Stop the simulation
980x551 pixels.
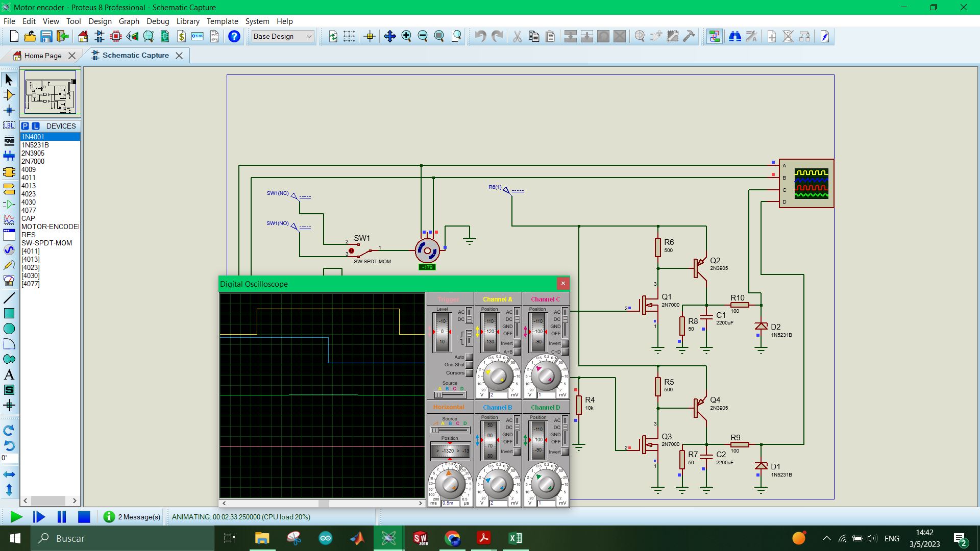[84, 517]
